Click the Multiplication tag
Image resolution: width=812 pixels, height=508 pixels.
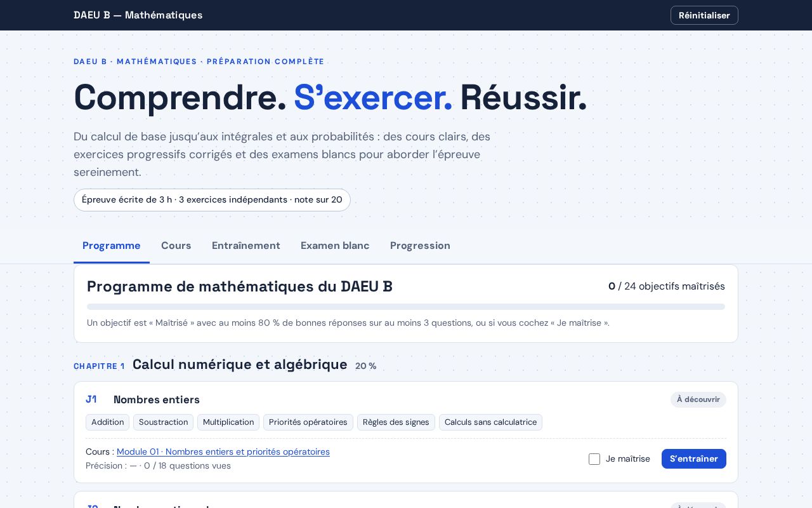click(x=228, y=422)
